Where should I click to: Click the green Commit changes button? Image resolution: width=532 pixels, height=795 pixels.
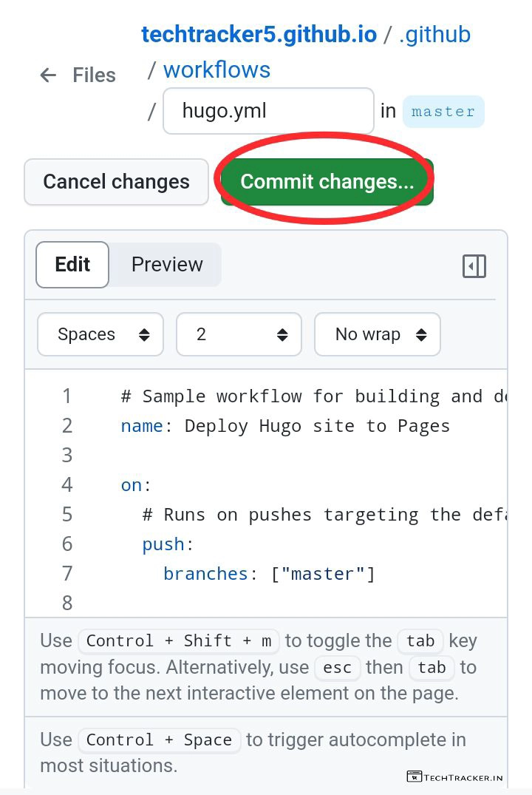tap(327, 182)
